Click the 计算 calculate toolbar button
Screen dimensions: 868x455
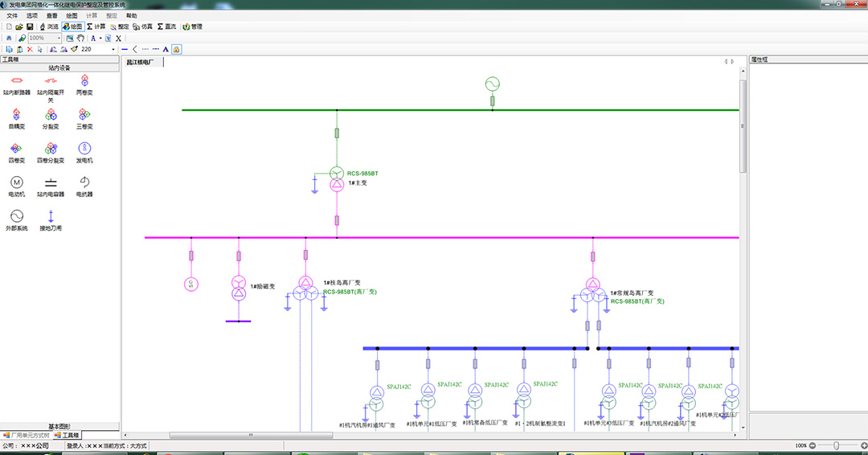tap(96, 27)
